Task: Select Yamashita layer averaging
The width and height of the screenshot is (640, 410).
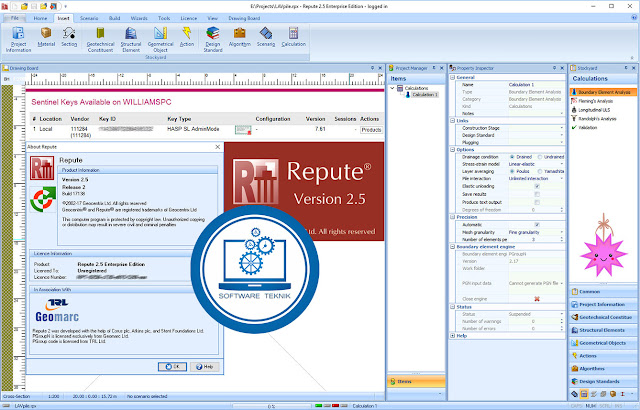Action: point(551,171)
